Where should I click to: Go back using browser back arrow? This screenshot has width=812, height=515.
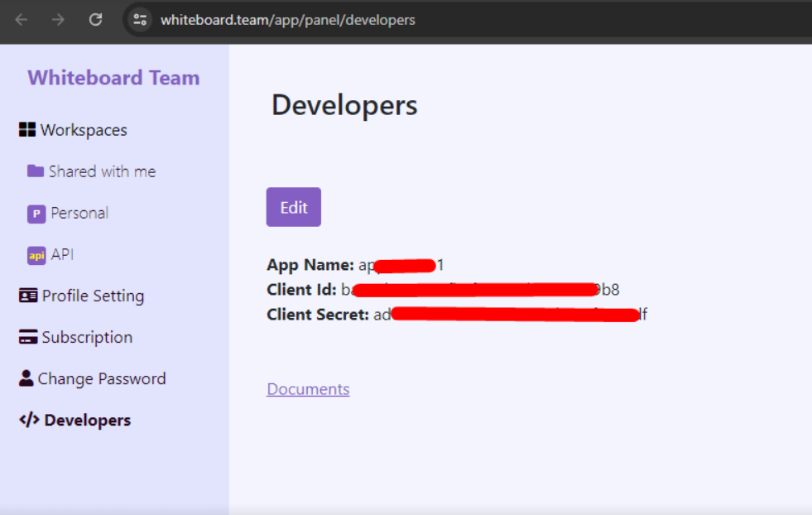pyautogui.click(x=22, y=20)
